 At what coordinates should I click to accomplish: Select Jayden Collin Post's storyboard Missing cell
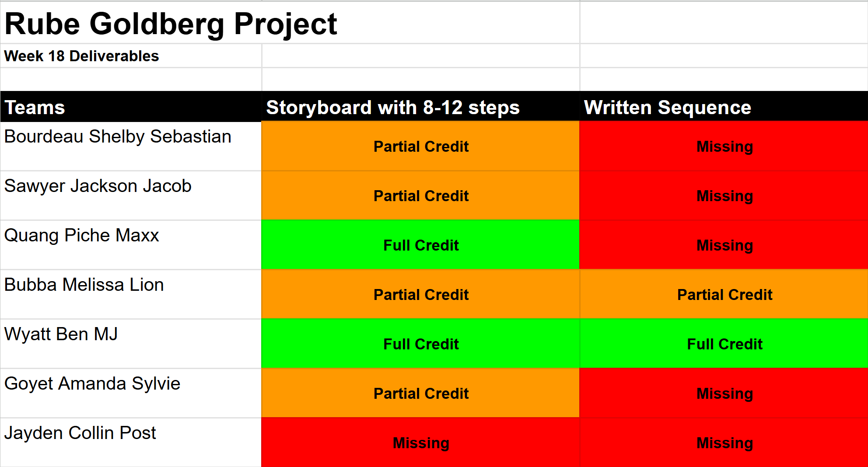tap(421, 443)
